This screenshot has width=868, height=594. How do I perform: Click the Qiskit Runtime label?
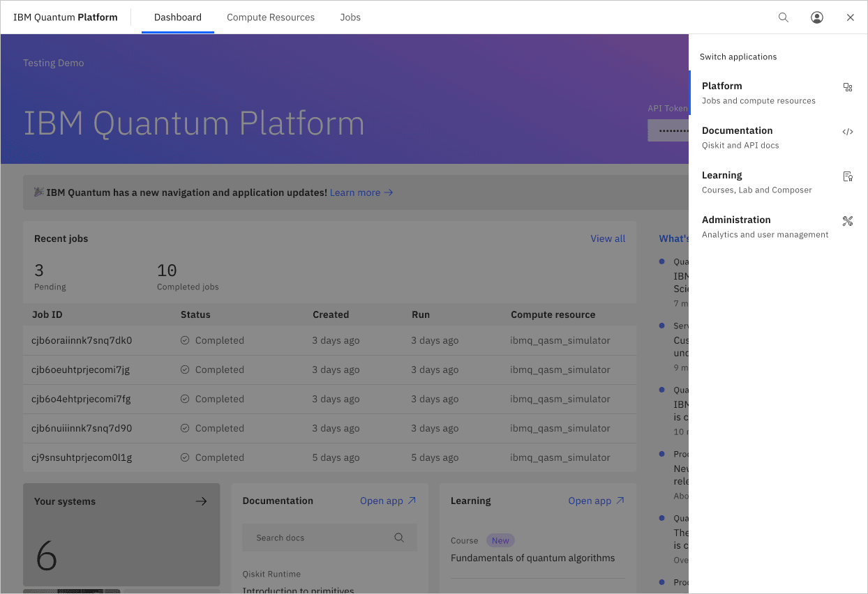271,574
